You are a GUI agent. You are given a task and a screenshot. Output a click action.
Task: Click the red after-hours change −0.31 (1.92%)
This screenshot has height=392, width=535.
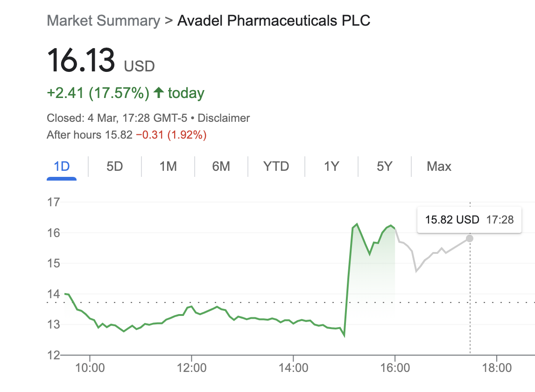pyautogui.click(x=171, y=135)
